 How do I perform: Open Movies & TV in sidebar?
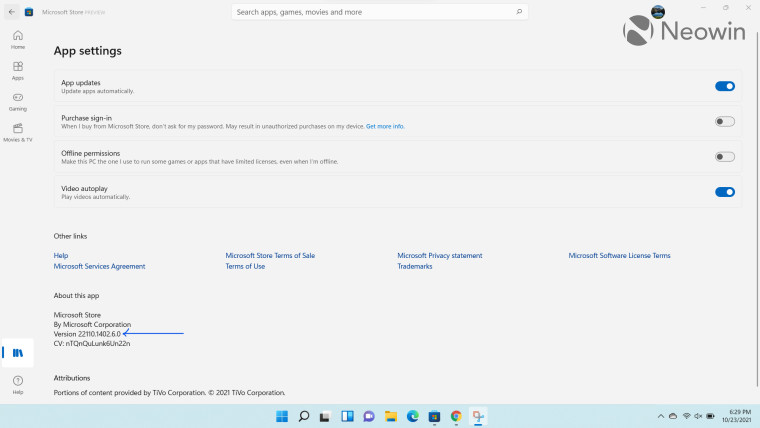pos(18,133)
